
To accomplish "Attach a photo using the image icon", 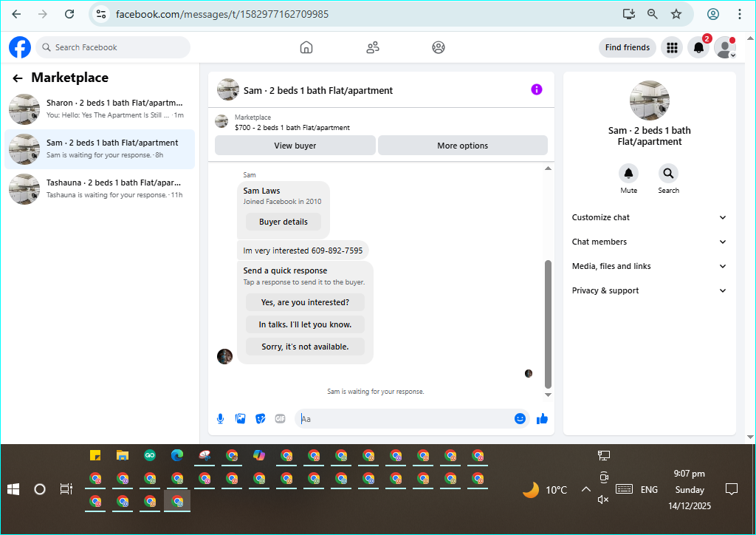I will [240, 419].
